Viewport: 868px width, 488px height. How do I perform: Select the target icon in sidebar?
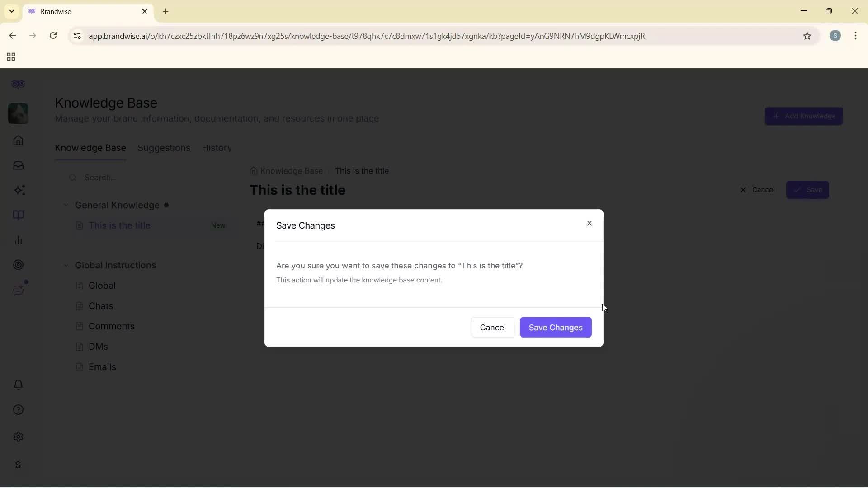[x=18, y=265]
